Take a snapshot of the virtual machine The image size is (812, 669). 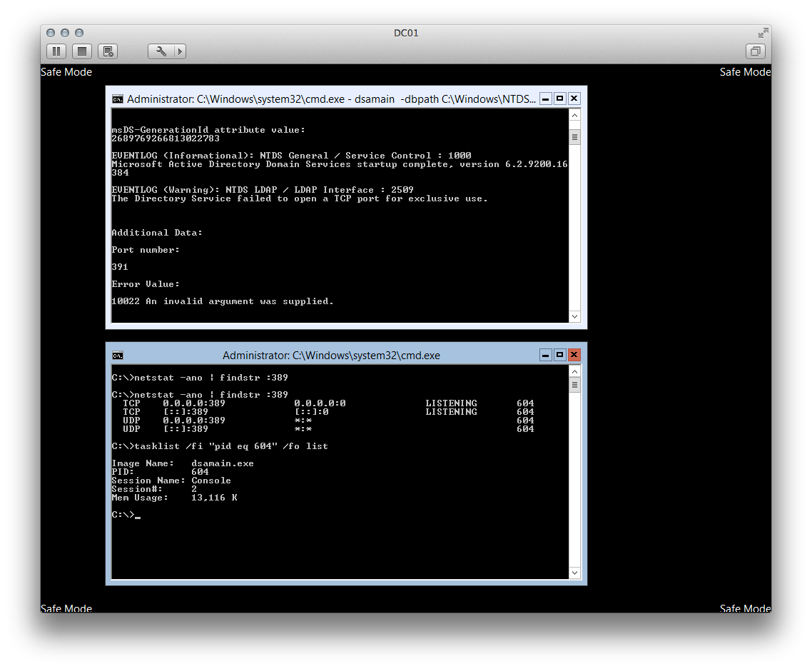pos(108,51)
